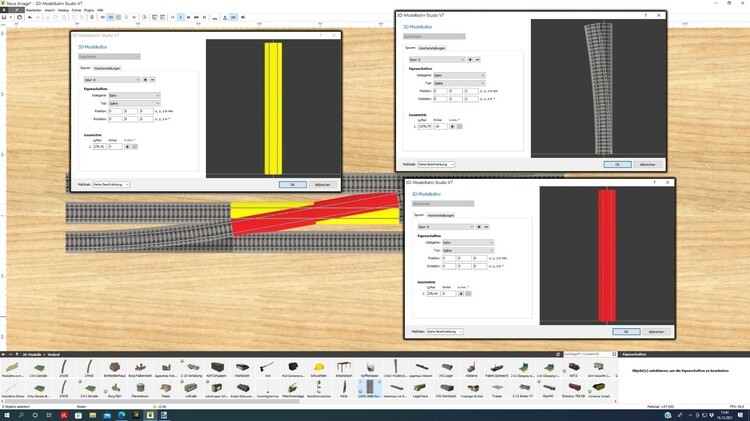Image resolution: width=750 pixels, height=421 pixels.
Task: Select Spuren tab in curved-track dialog
Action: [x=410, y=48]
